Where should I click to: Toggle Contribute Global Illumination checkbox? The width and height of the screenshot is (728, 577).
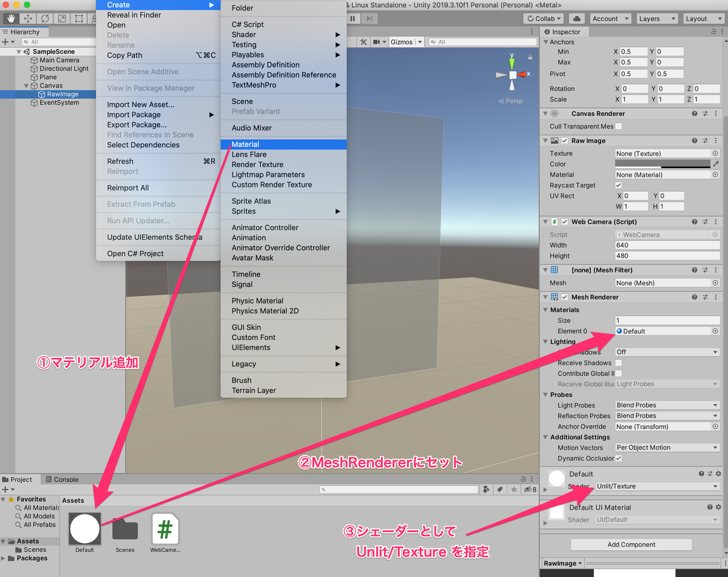pyautogui.click(x=619, y=374)
